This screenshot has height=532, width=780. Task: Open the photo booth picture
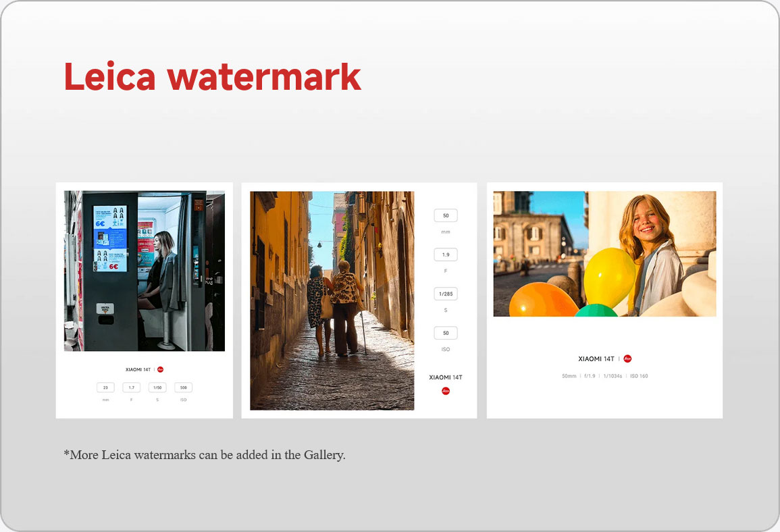tap(145, 271)
